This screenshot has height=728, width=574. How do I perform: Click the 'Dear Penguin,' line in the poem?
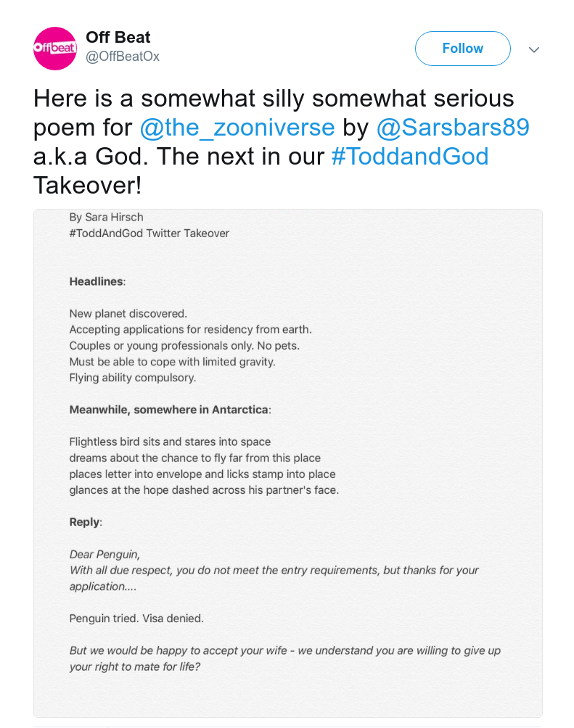(x=102, y=554)
